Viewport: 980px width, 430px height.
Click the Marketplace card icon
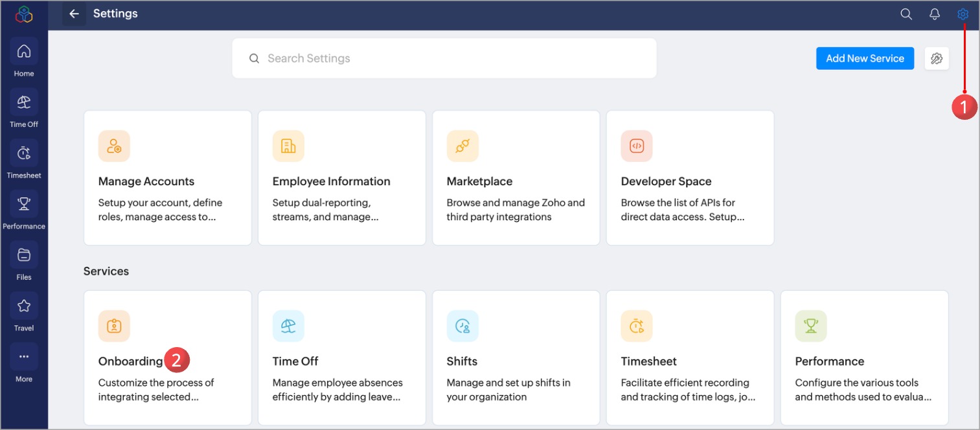[462, 146]
